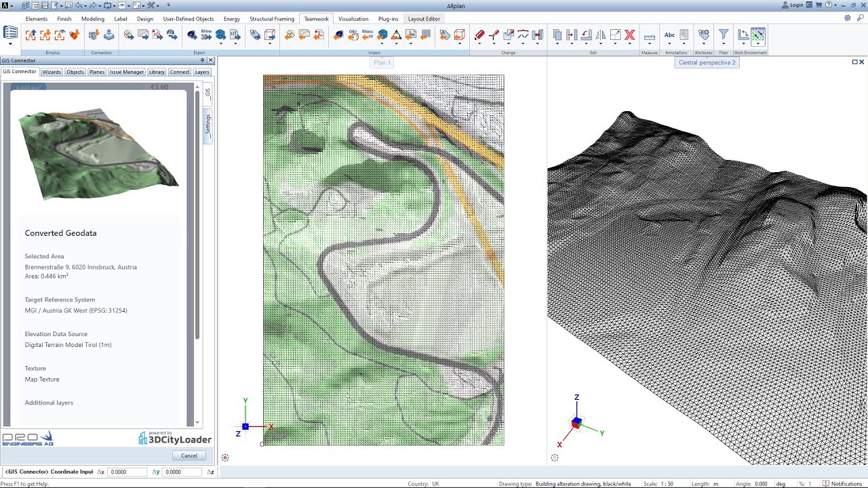Viewport: 868px width, 488px height.
Task: Maximize the Central perspective viewport
Action: pyautogui.click(x=854, y=62)
